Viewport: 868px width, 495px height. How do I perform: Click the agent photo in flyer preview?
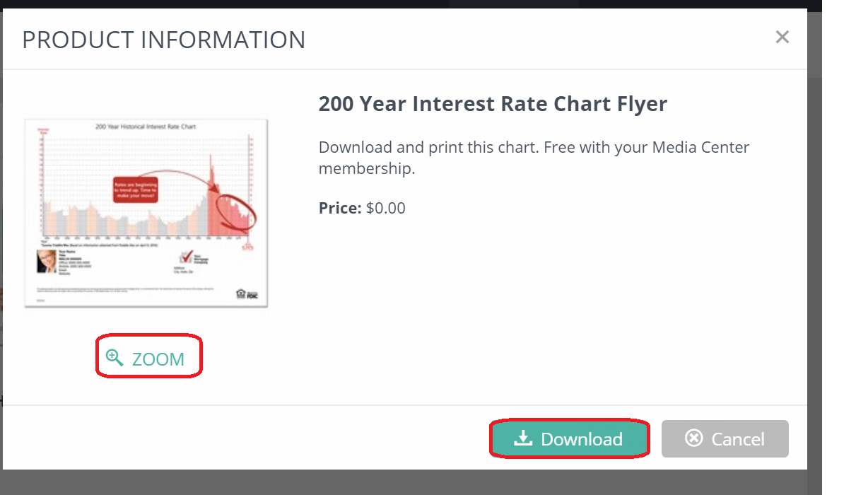coord(47,262)
